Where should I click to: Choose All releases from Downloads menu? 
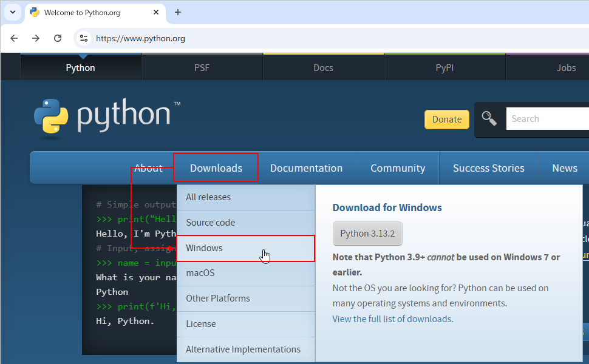coord(246,197)
